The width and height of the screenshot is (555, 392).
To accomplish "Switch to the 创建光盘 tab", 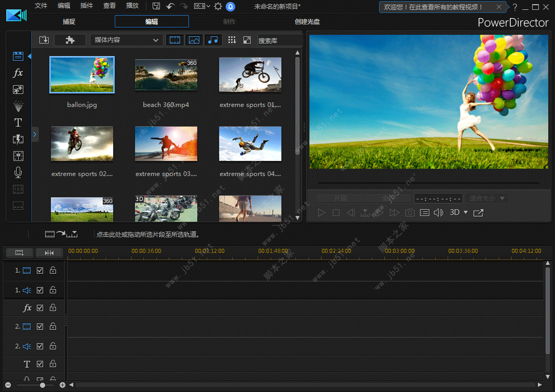I will click(307, 22).
